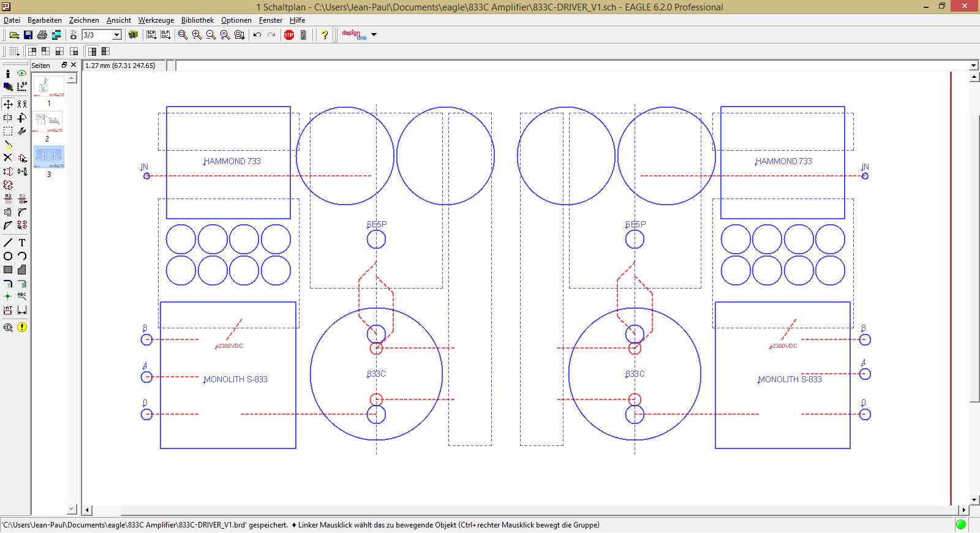Viewport: 980px width, 533px height.
Task: Select the Attribute tool
Action: [8, 310]
